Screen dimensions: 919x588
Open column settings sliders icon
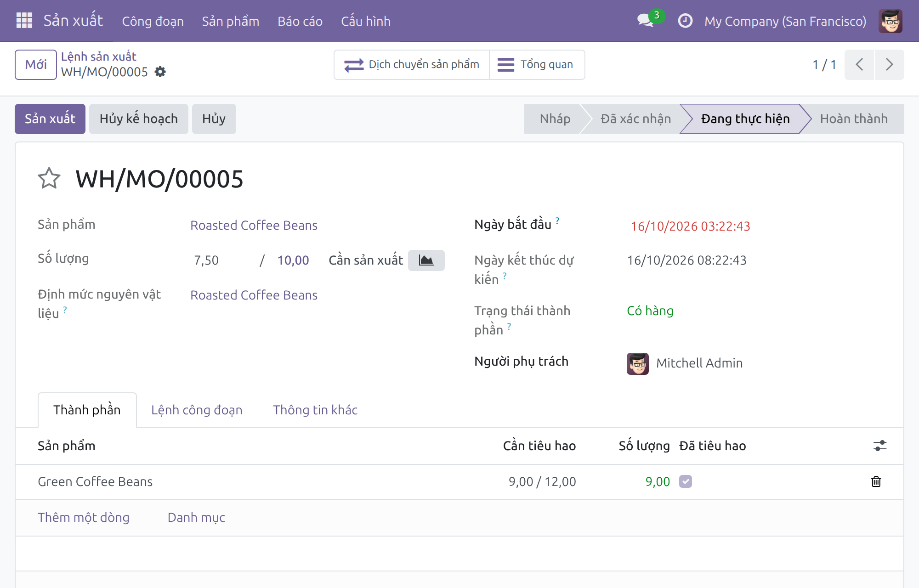pyautogui.click(x=879, y=446)
